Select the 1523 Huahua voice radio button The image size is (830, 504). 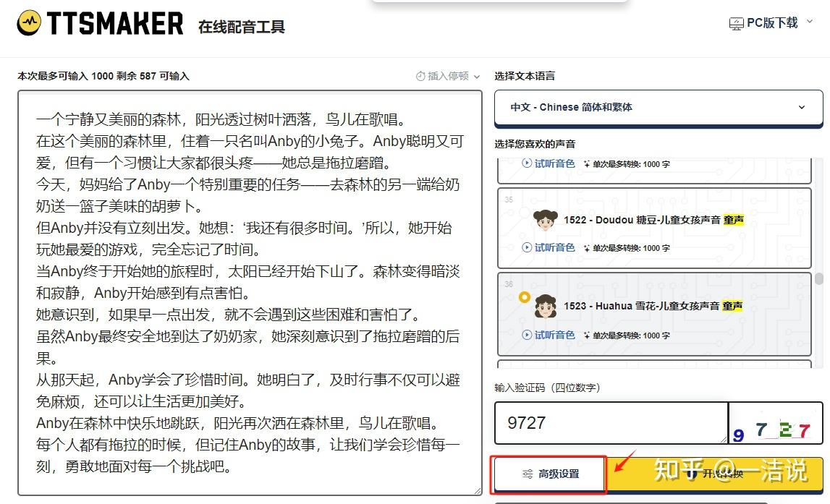pyautogui.click(x=525, y=297)
